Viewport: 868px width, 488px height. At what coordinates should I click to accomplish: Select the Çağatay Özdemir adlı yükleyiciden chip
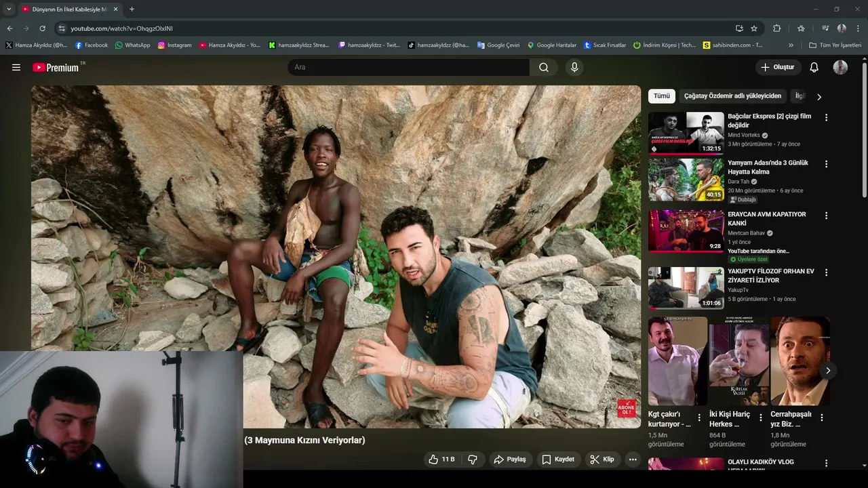coord(732,96)
